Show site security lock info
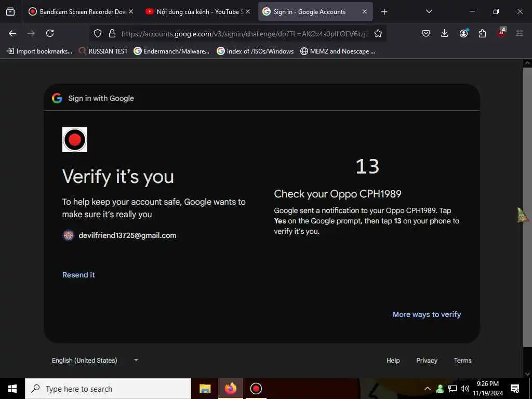This screenshot has width=532, height=399. coord(112,33)
